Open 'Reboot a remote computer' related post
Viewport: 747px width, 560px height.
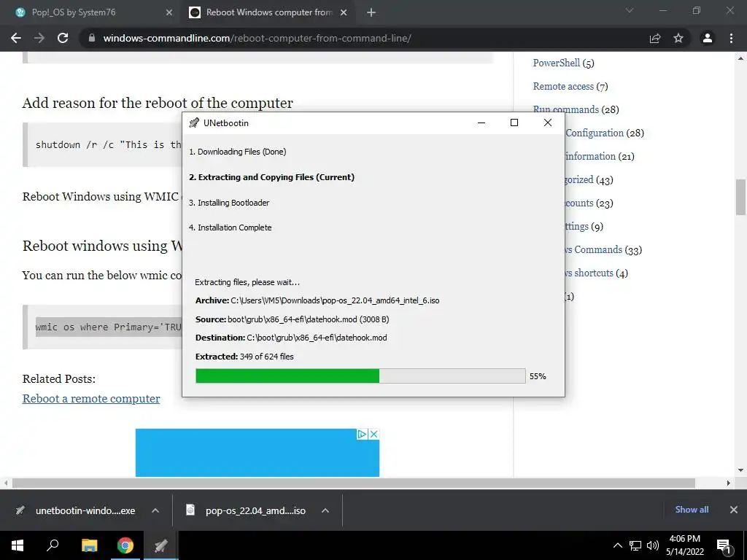click(x=91, y=399)
